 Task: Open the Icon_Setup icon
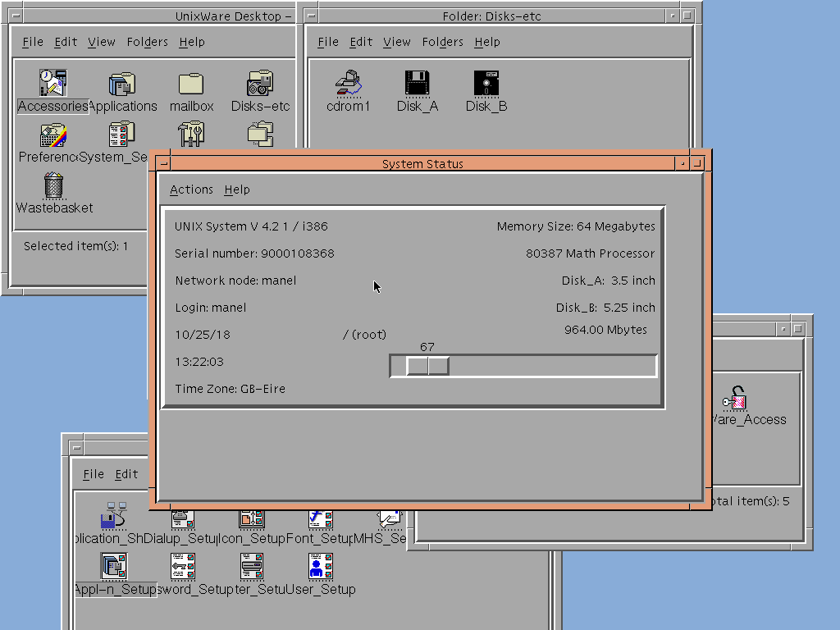pos(252,519)
